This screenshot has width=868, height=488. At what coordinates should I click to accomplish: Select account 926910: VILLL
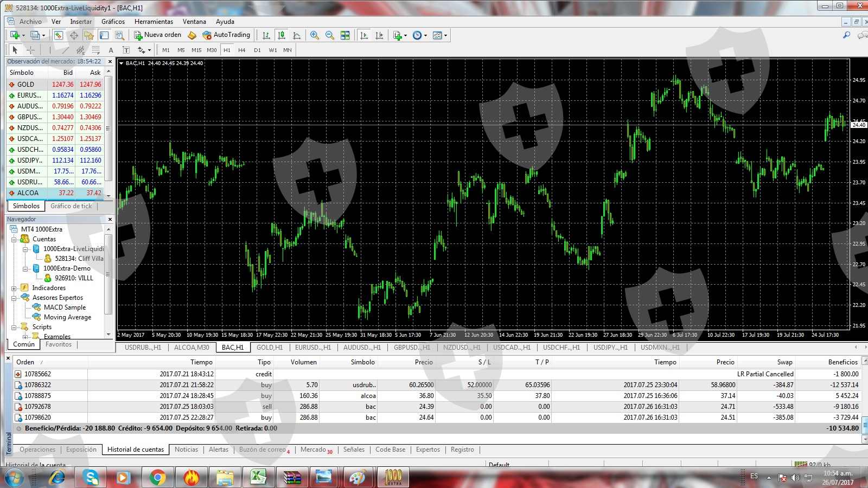point(74,278)
